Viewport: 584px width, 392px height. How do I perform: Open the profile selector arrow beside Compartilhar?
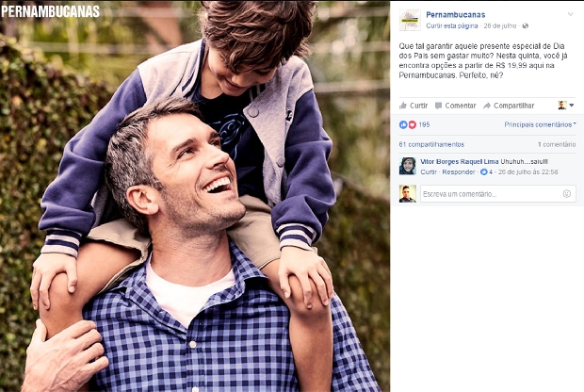coord(572,106)
